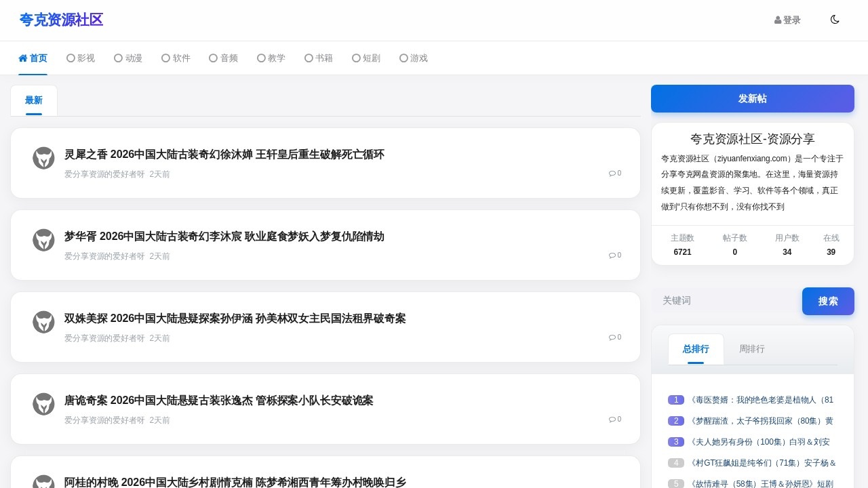The height and width of the screenshot is (488, 868).
Task: Go to the 影视 category
Action: coord(81,58)
